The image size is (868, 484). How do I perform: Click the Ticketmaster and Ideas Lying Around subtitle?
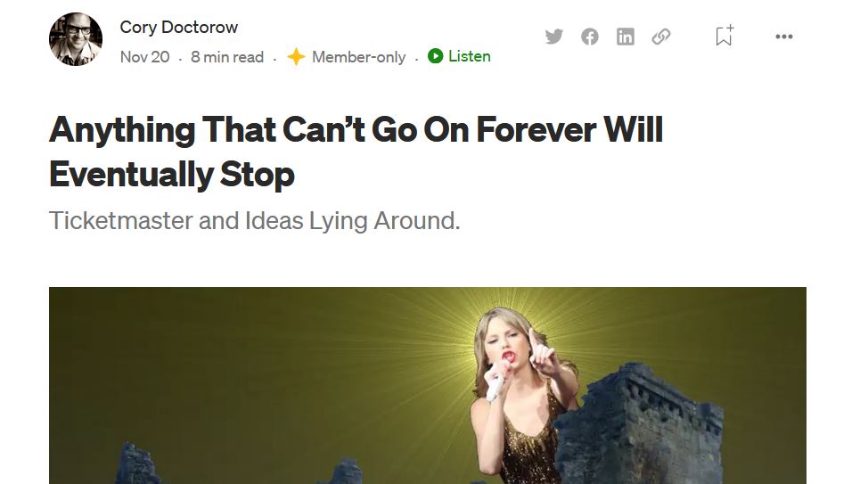255,220
